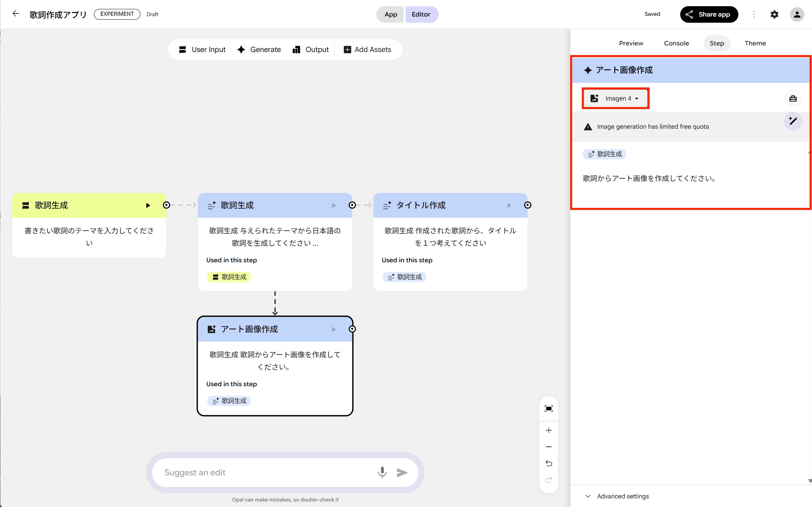This screenshot has width=812, height=507.
Task: Click the magic wand enhance prompt icon
Action: 793,121
